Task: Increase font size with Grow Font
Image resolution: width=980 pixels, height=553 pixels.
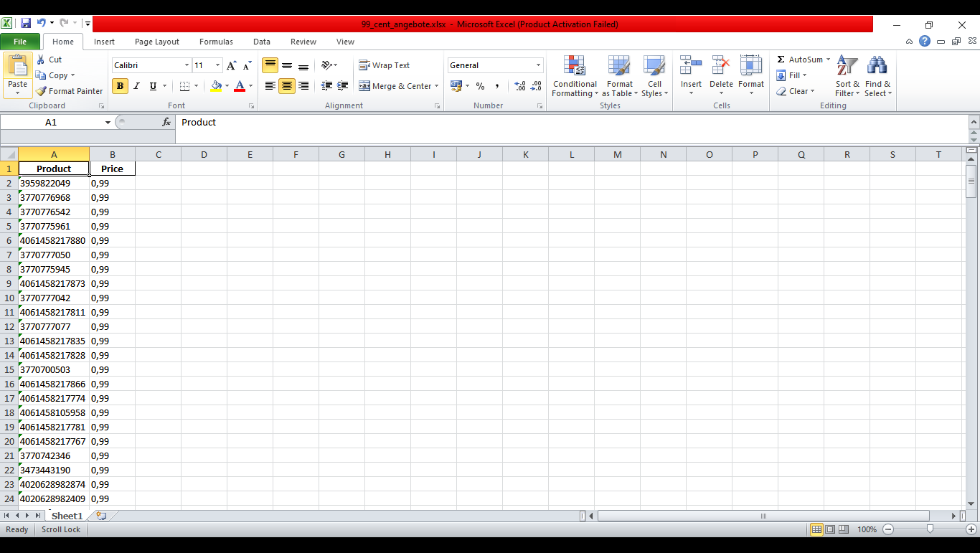Action: pos(231,65)
